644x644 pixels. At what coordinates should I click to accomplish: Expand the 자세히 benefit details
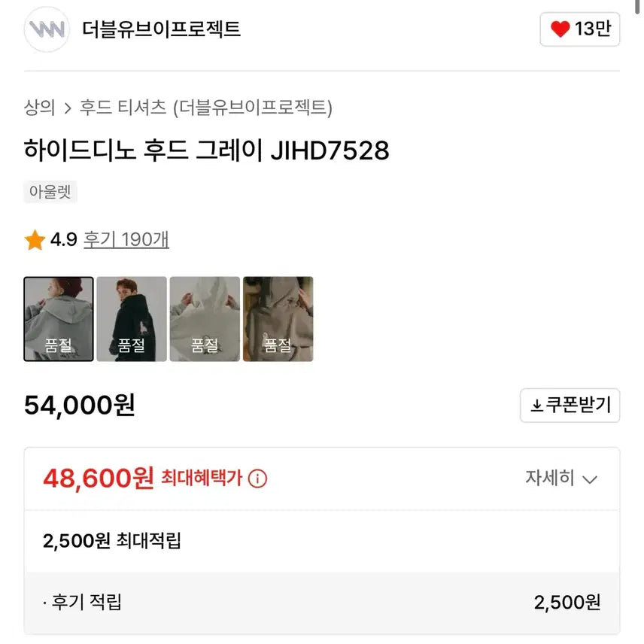coord(560,478)
